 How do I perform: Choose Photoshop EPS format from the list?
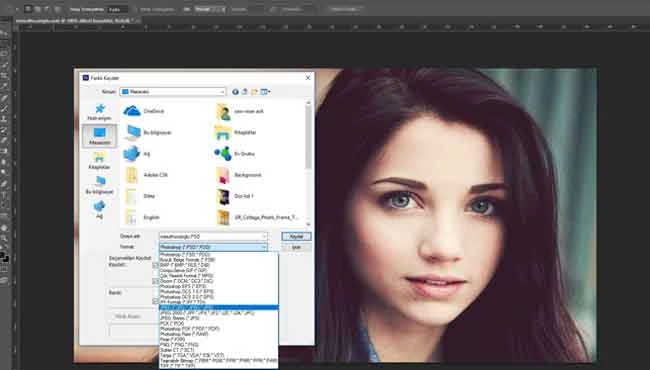click(218, 286)
